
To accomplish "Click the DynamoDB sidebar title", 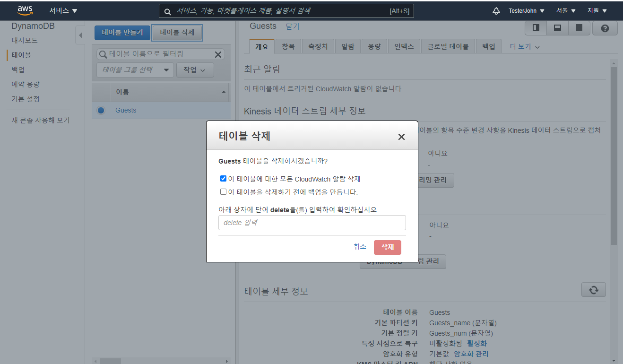I will point(33,26).
